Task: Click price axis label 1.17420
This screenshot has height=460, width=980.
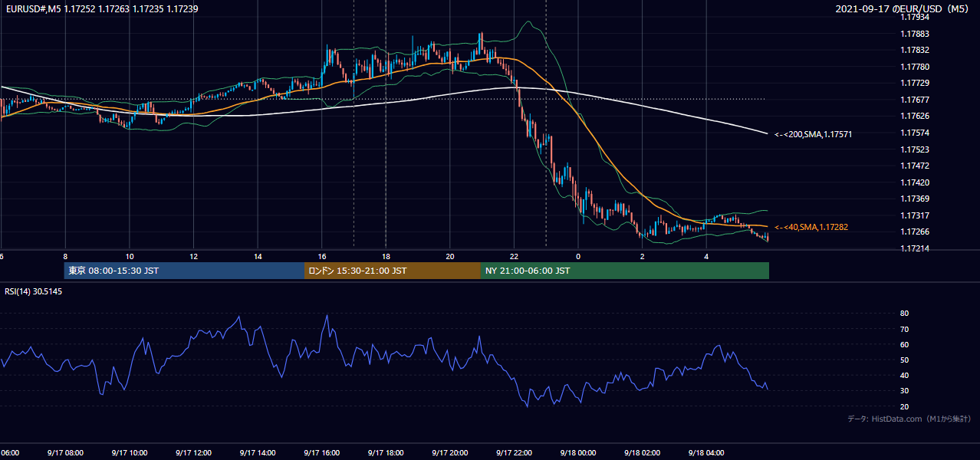Action: pyautogui.click(x=916, y=182)
